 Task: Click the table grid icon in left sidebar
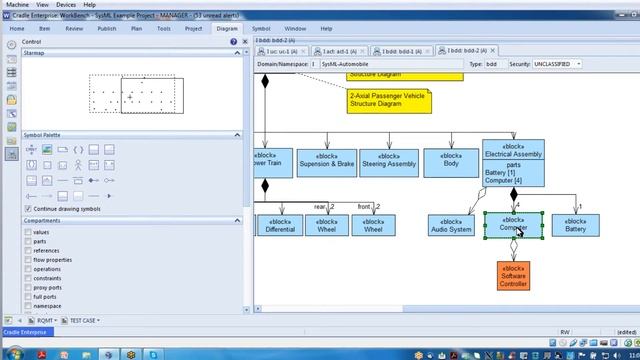(x=11, y=73)
